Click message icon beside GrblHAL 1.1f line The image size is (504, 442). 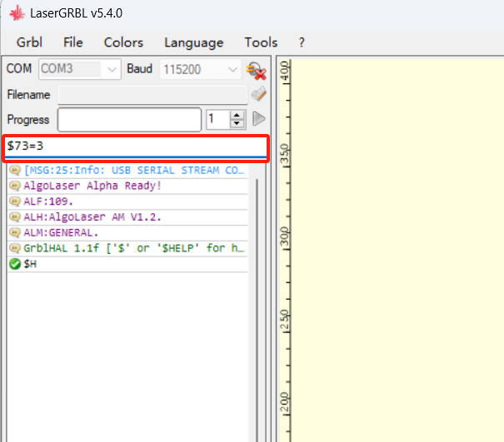pos(15,248)
